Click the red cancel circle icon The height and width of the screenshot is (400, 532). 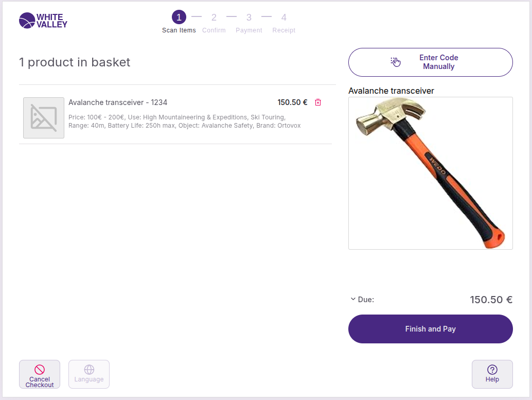40,369
